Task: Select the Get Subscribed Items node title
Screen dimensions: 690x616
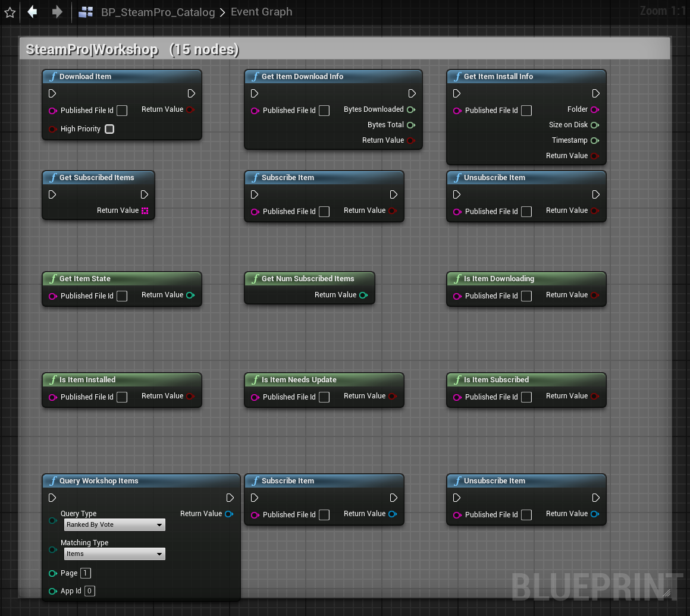Action: pyautogui.click(x=97, y=178)
